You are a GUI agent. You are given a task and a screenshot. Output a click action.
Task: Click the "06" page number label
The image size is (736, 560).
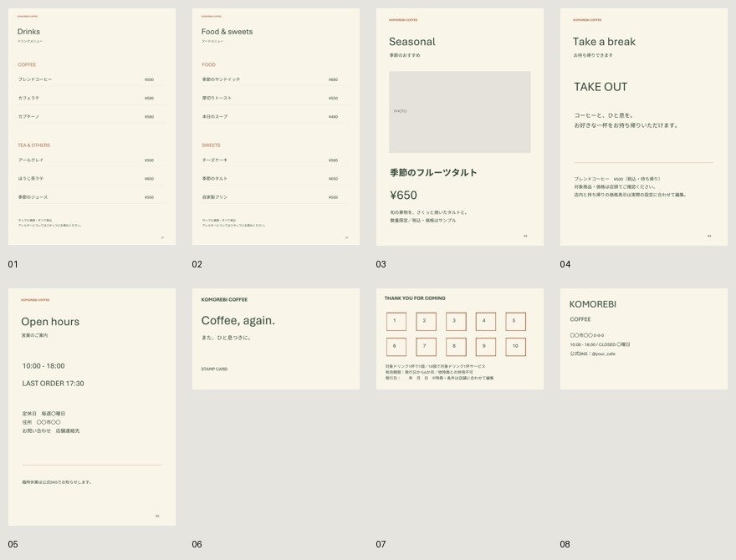197,544
